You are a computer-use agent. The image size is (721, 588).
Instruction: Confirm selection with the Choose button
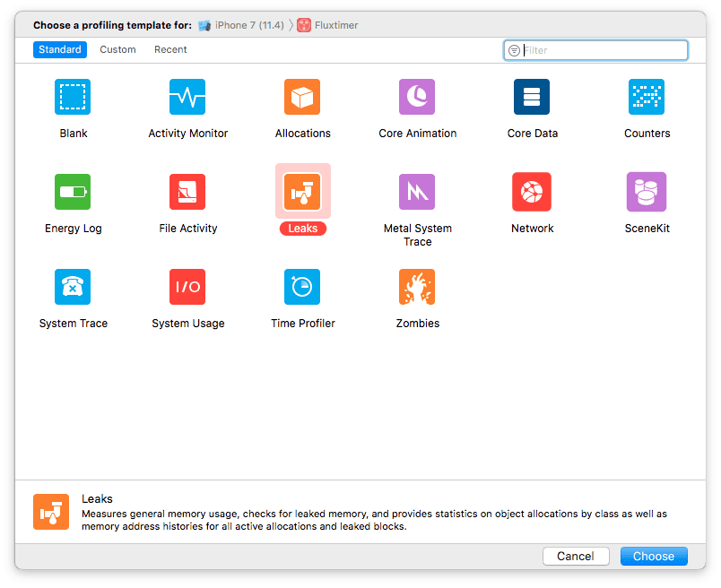(654, 556)
